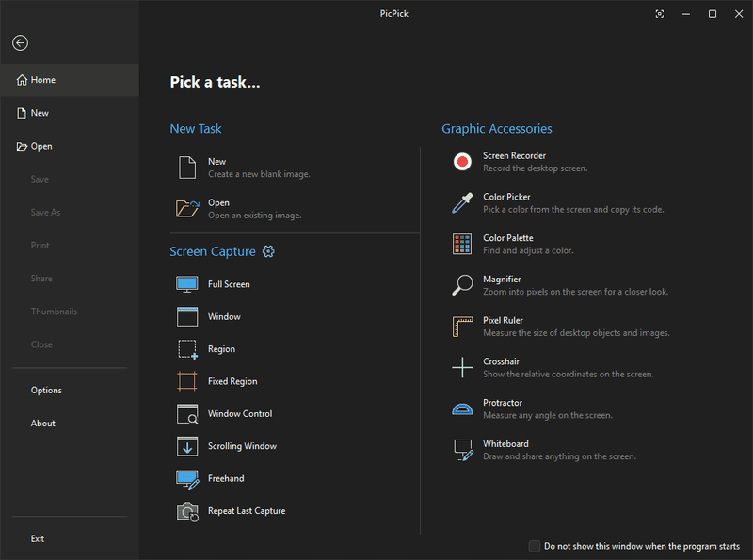Click the open folder icon under New Task
This screenshot has height=560, width=753.
187,208
